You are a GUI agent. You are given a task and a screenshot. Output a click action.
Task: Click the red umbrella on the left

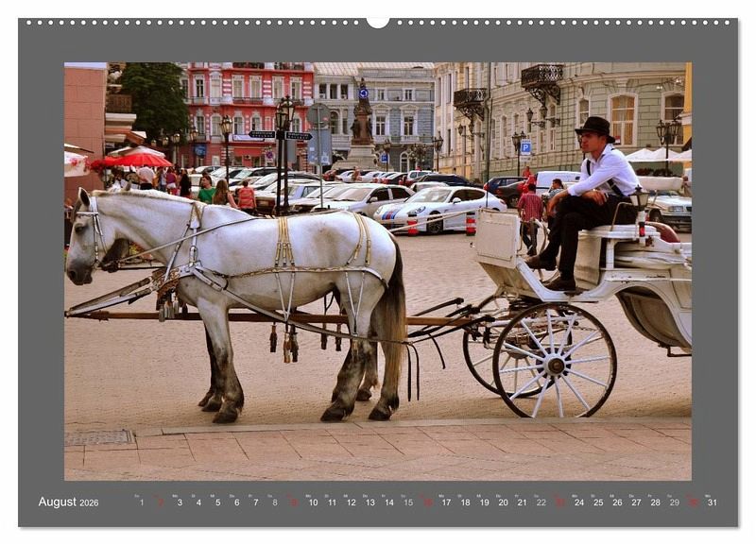click(x=144, y=160)
